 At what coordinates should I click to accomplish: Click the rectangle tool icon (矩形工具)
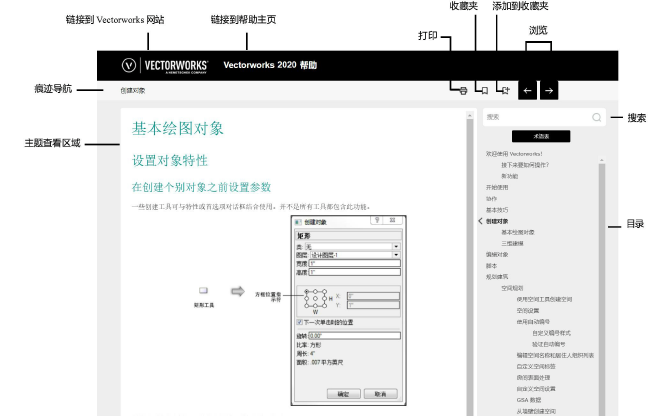(204, 291)
